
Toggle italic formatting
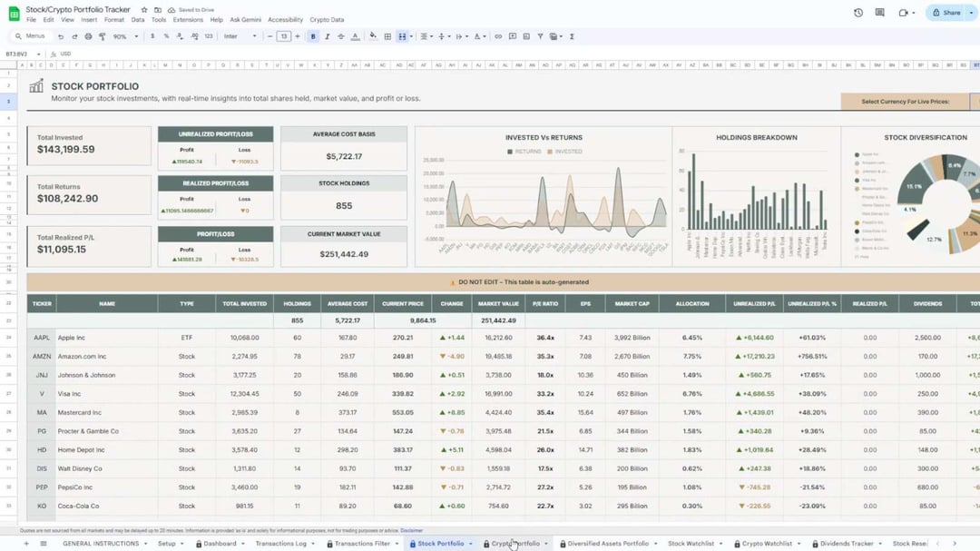coord(328,36)
